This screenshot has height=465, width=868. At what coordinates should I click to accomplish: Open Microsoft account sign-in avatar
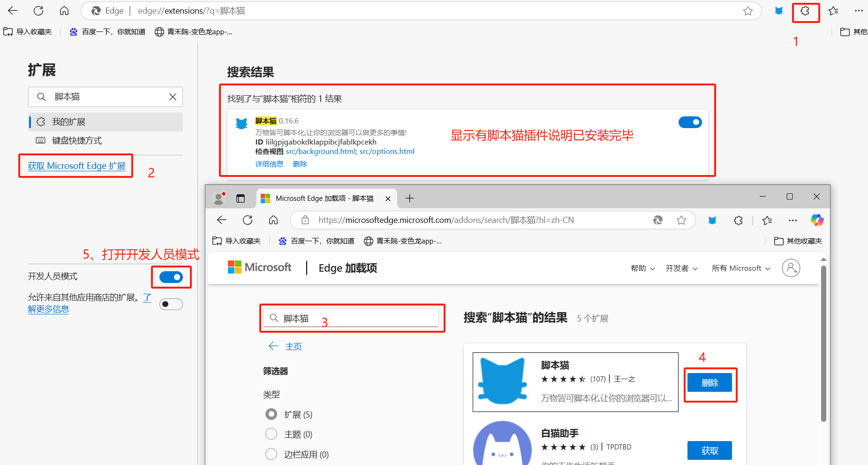(x=791, y=268)
